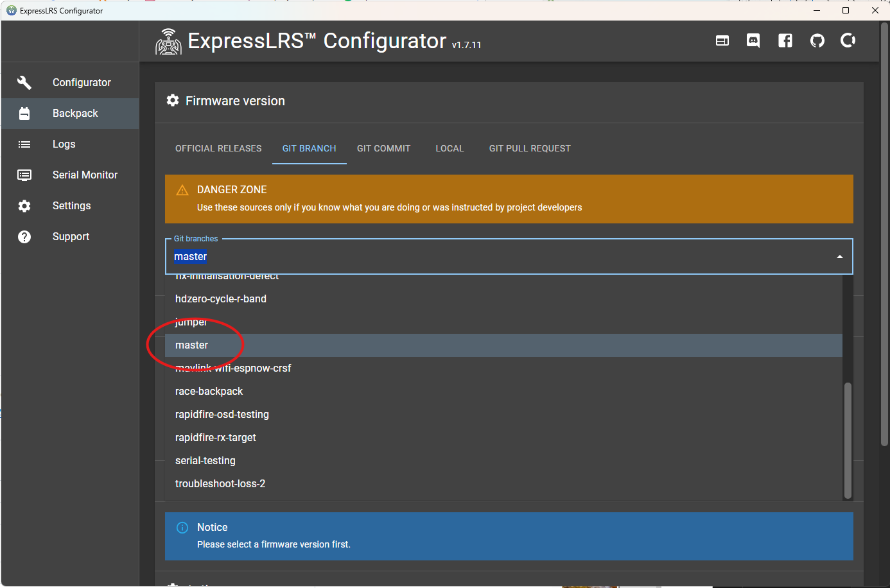Image resolution: width=890 pixels, height=588 pixels.
Task: Collapse the Git branches dropdown arrow
Action: [839, 256]
